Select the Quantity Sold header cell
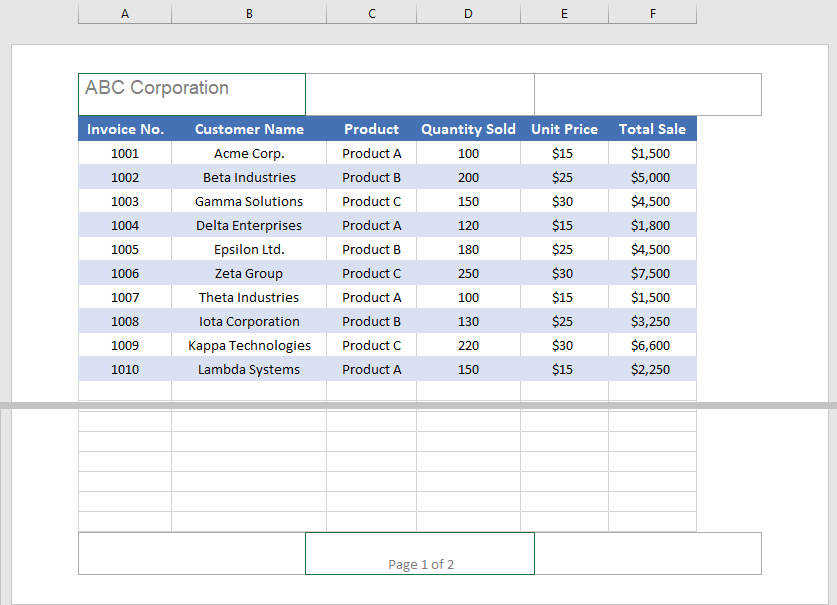The width and height of the screenshot is (837, 605). point(468,129)
